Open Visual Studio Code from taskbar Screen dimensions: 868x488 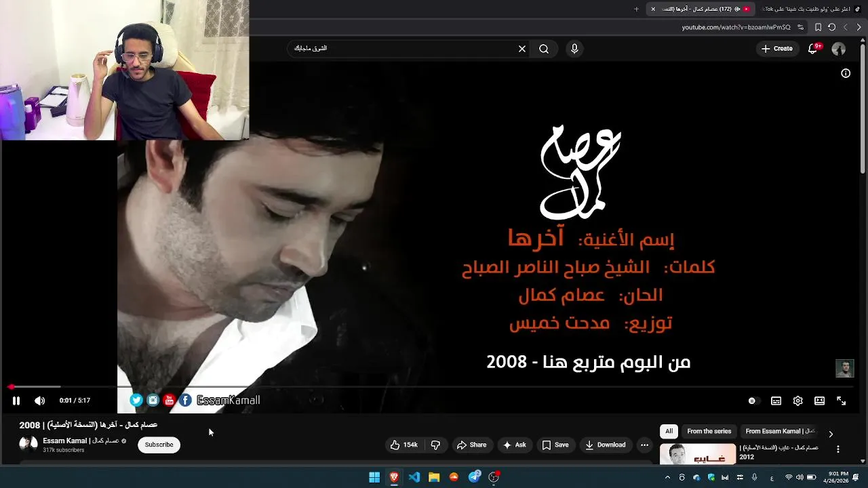click(x=414, y=477)
